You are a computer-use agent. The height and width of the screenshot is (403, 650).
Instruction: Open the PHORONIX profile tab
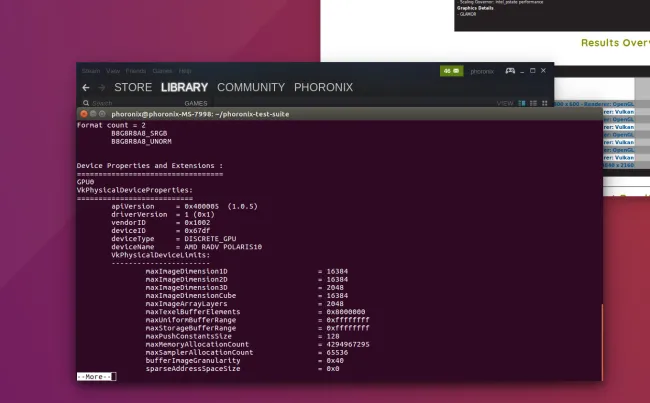pyautogui.click(x=323, y=87)
